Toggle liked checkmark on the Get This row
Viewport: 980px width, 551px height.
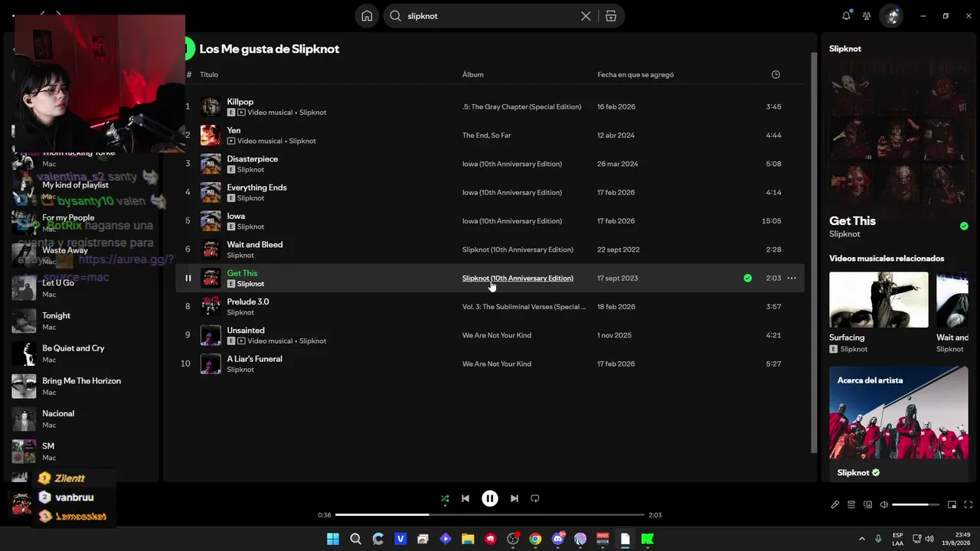747,278
